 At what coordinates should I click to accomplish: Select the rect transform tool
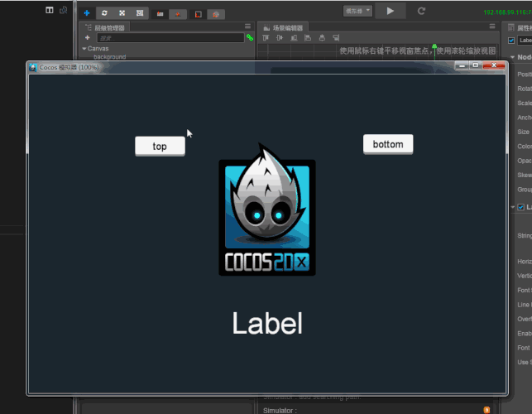point(140,13)
